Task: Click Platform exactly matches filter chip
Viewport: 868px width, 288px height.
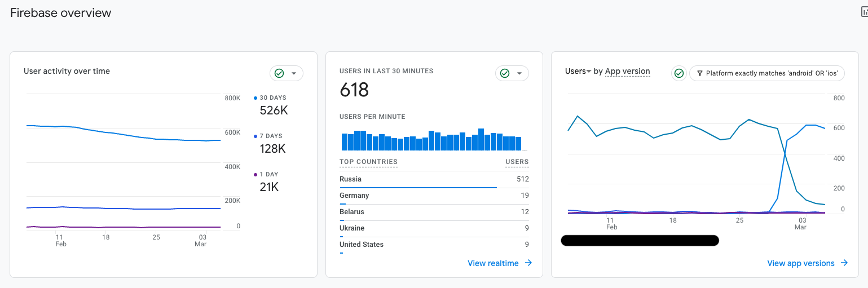Action: click(x=767, y=73)
